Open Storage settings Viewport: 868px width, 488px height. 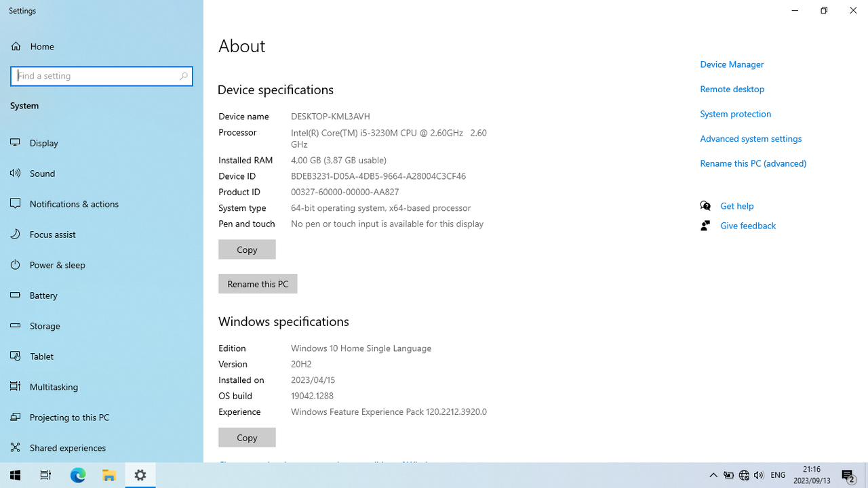point(45,325)
